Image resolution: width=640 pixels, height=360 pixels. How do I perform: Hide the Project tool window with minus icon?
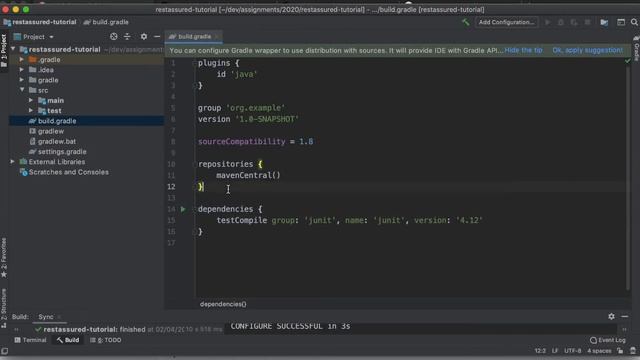point(157,37)
